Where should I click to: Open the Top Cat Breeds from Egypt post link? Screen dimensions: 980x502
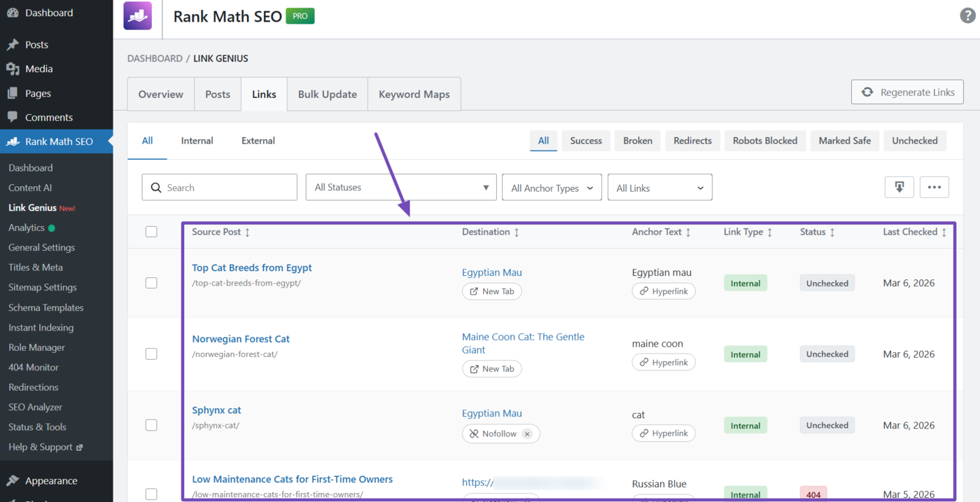click(x=252, y=267)
